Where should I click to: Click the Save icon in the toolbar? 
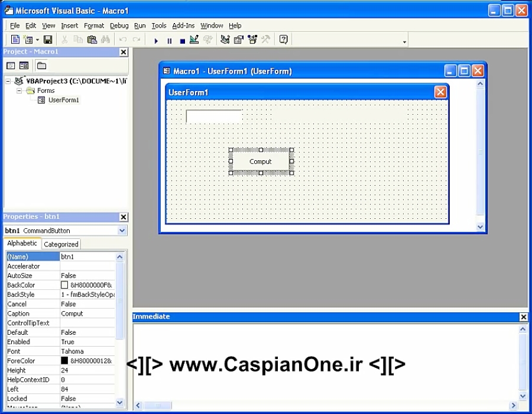click(x=47, y=39)
